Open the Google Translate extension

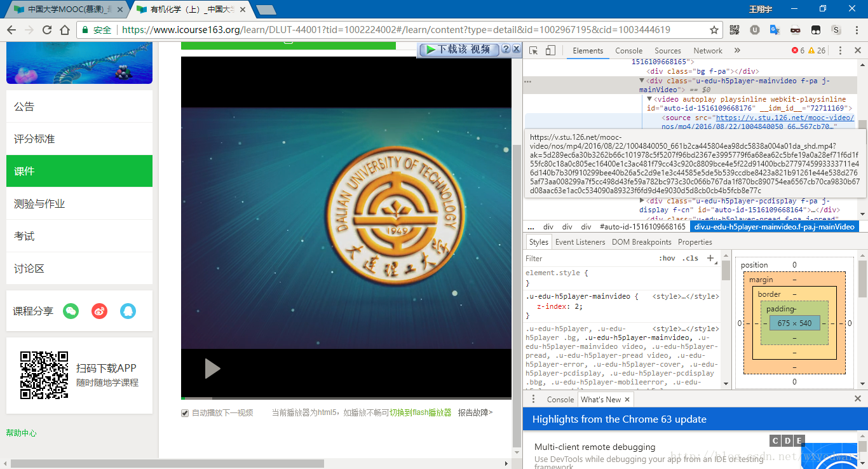tap(775, 30)
